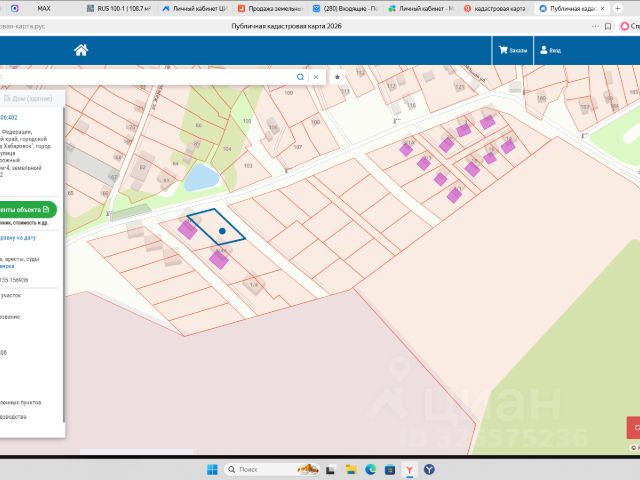640x480 pixels.
Task: Go to the home page icon
Action: click(81, 50)
